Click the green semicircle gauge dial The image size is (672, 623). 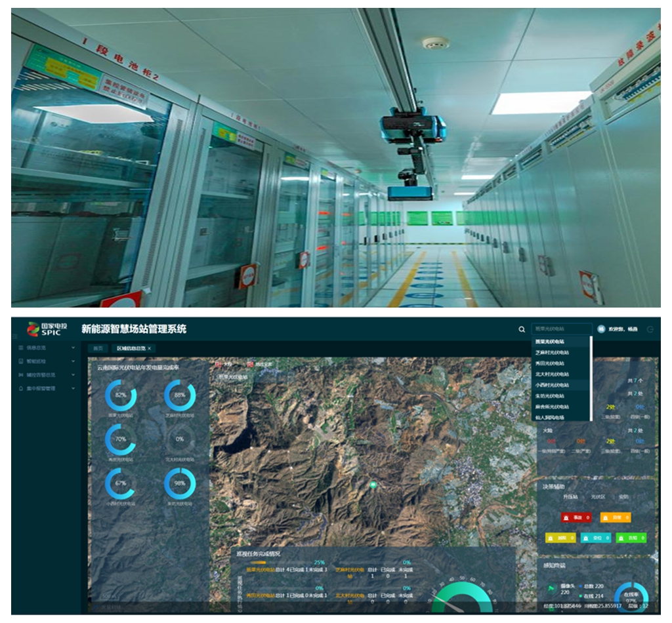pos(462,597)
